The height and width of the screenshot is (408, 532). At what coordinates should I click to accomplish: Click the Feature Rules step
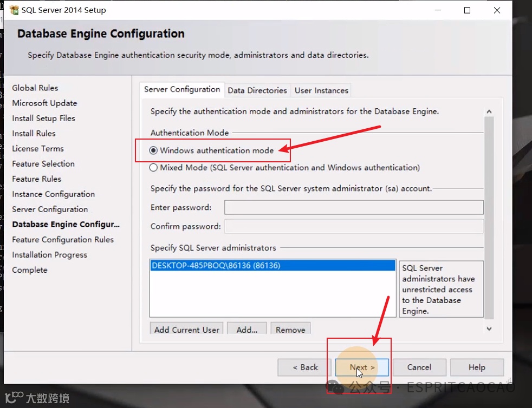37,179
